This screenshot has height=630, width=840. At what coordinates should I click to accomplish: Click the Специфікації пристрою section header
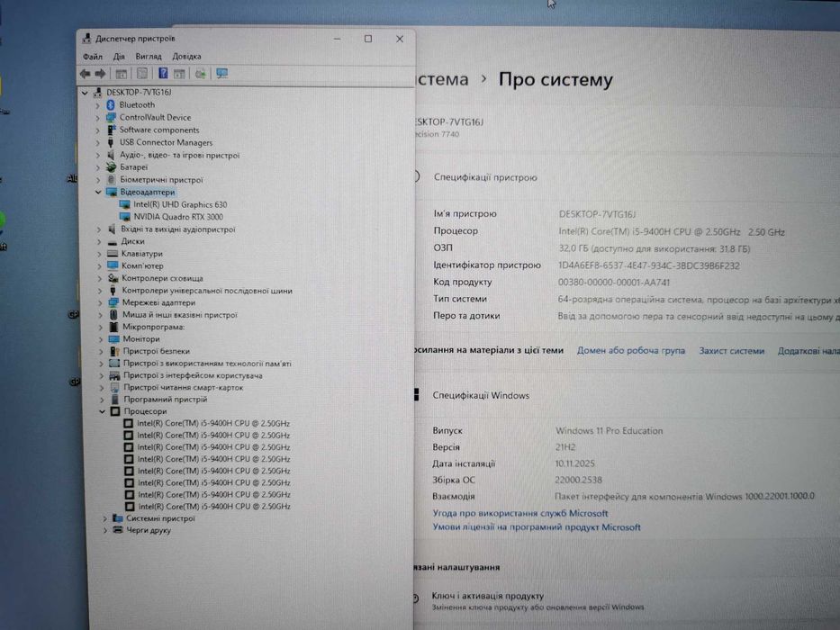[x=485, y=177]
